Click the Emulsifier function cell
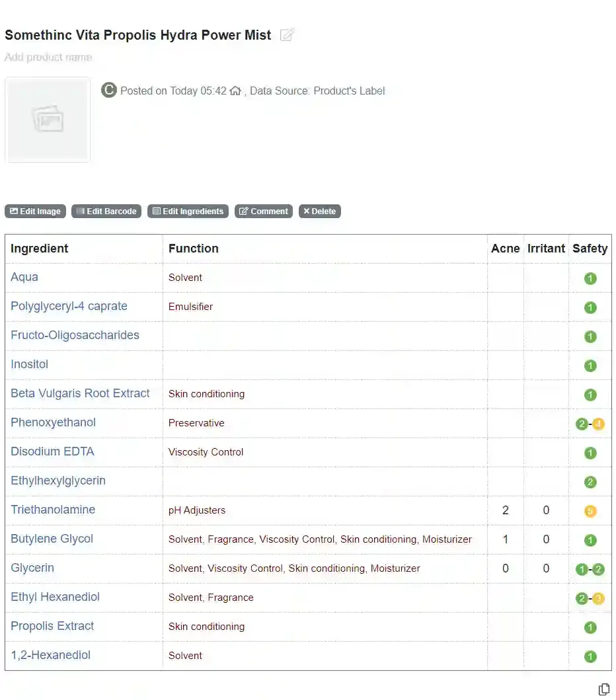Viewport: 616px width, 700px height. [x=190, y=307]
